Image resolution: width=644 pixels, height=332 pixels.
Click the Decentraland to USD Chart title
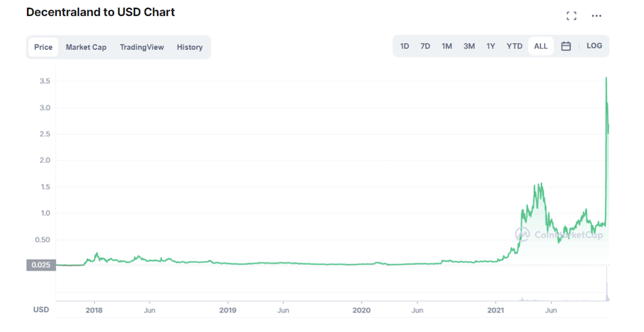tap(100, 12)
